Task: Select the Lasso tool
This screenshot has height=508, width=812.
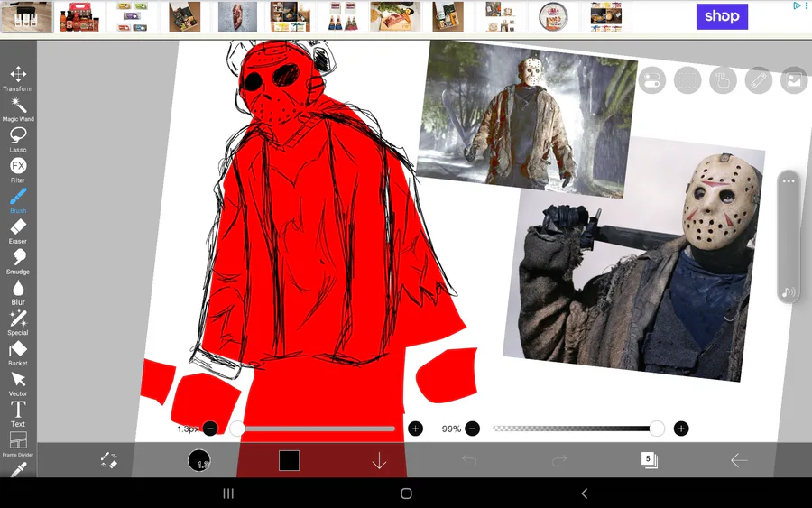Action: click(x=18, y=140)
